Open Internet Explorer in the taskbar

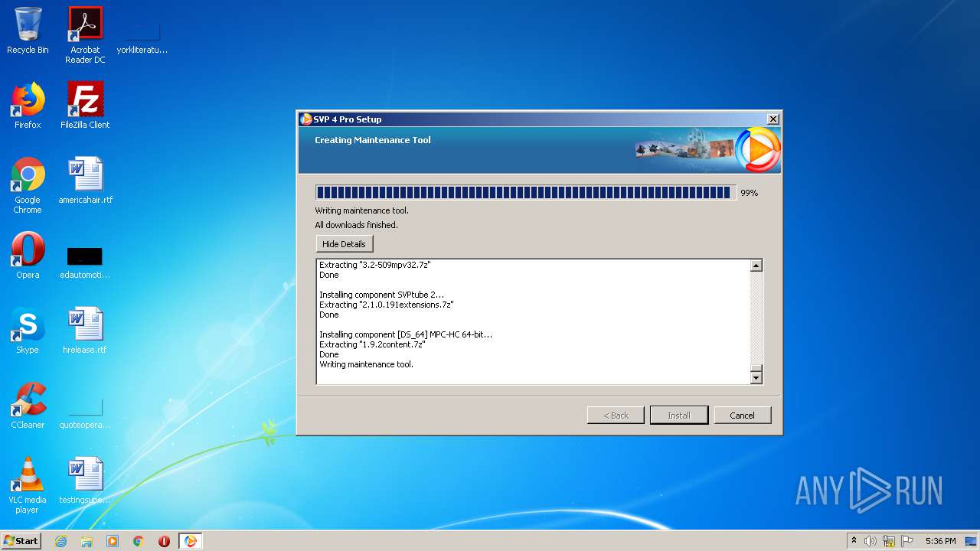(60, 541)
